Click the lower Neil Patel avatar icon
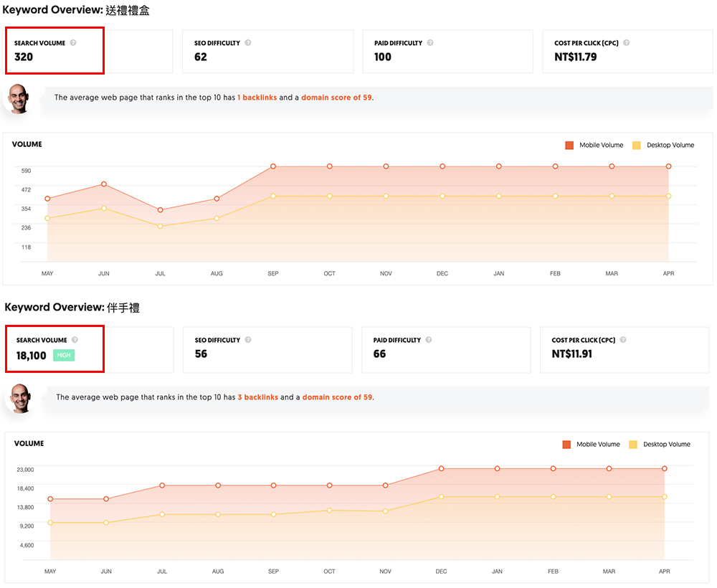Viewport: 717px width, 588px height. 19,397
